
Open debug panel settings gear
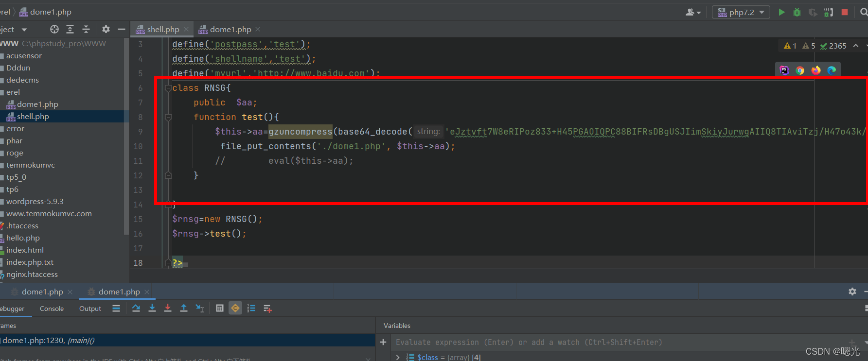point(852,292)
